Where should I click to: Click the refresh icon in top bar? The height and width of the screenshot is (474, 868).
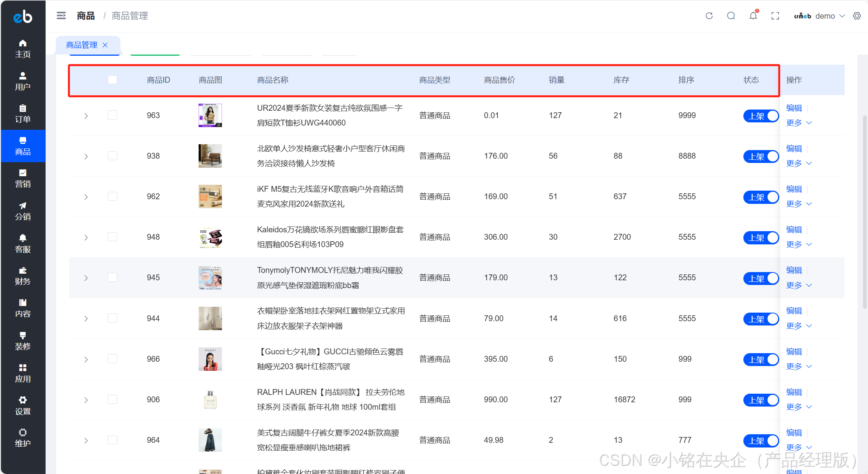pos(709,16)
